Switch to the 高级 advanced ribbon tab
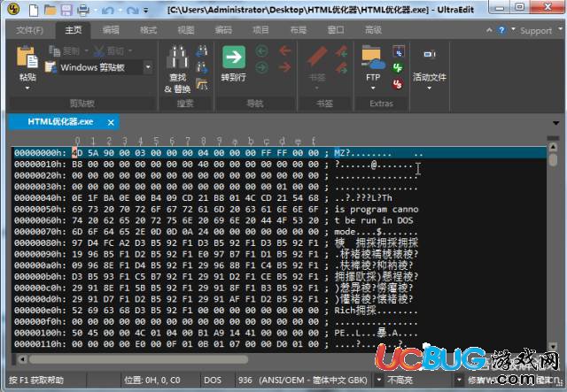This screenshot has width=567, height=392. pyautogui.click(x=373, y=30)
